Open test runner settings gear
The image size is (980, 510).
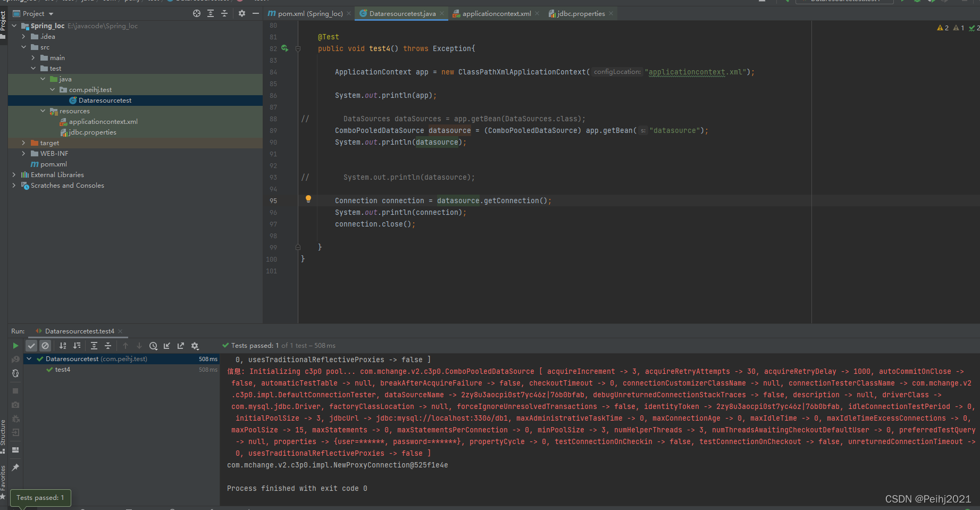point(195,346)
